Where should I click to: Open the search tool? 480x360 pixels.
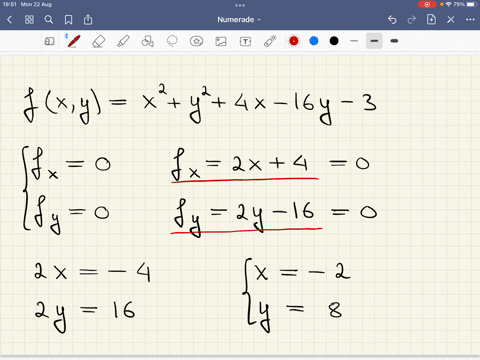pos(49,20)
